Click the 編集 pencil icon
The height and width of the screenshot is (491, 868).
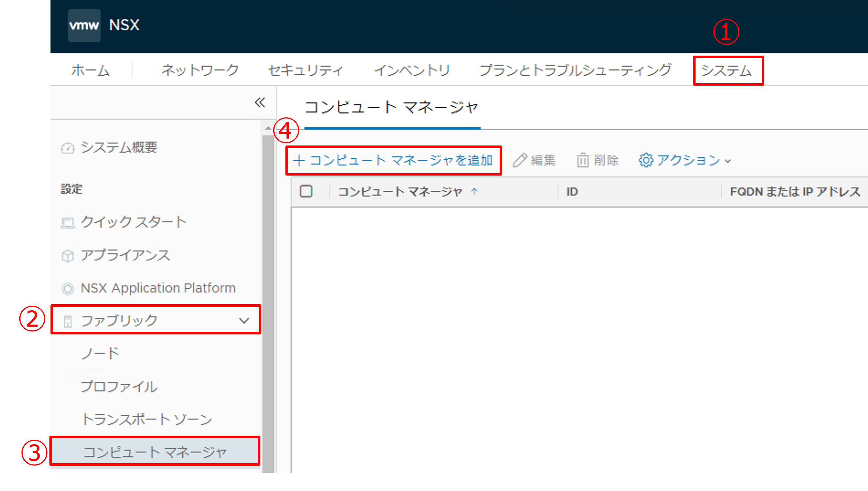tap(519, 160)
